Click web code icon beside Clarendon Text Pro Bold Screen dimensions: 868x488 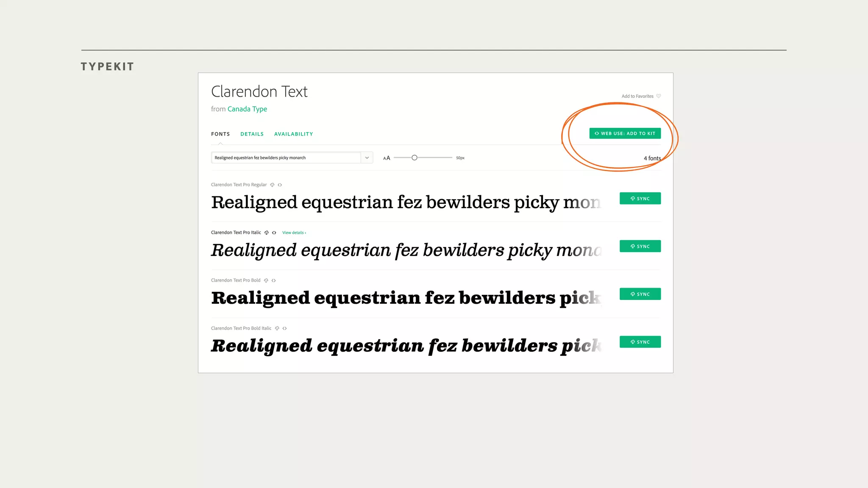[x=274, y=280]
